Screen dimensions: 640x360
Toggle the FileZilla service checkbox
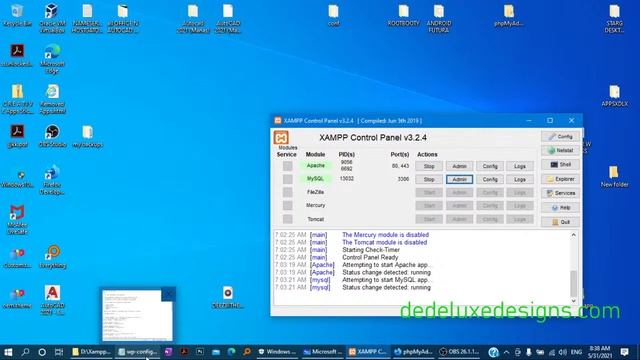click(288, 192)
